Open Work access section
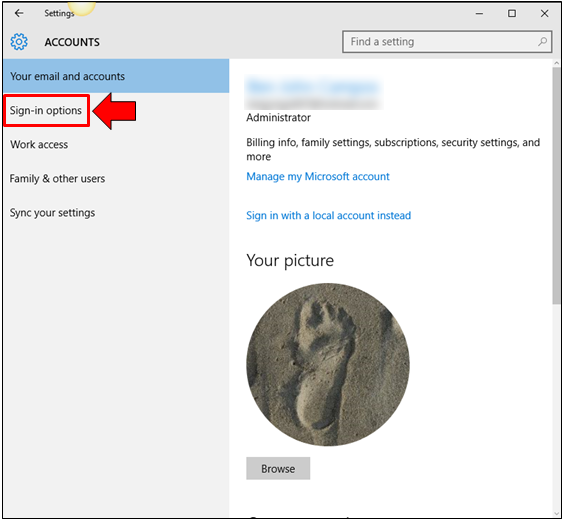 (x=39, y=144)
